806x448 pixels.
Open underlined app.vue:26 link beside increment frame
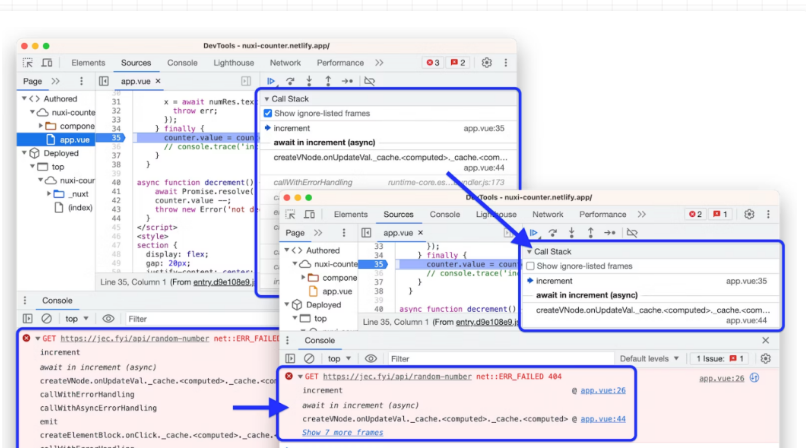tap(603, 390)
